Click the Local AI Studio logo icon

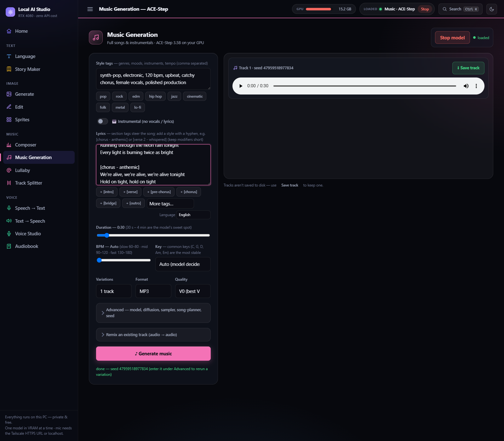(x=10, y=12)
